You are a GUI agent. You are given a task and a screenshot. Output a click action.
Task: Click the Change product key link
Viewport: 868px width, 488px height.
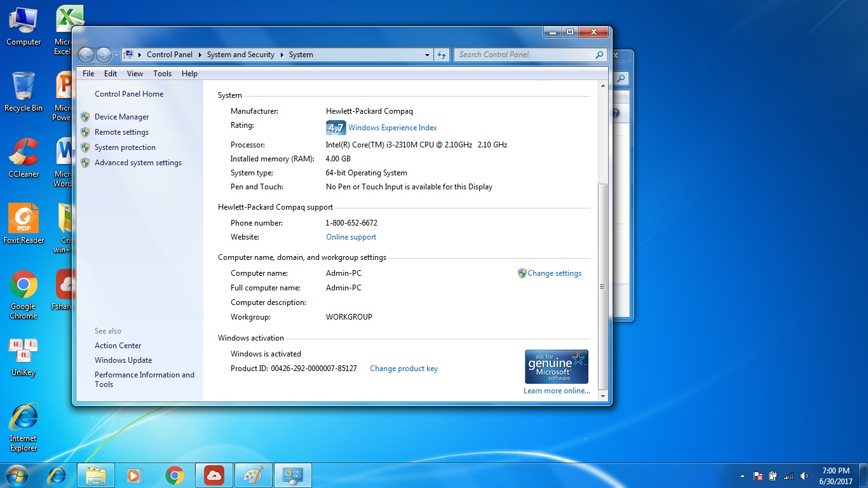[403, 369]
